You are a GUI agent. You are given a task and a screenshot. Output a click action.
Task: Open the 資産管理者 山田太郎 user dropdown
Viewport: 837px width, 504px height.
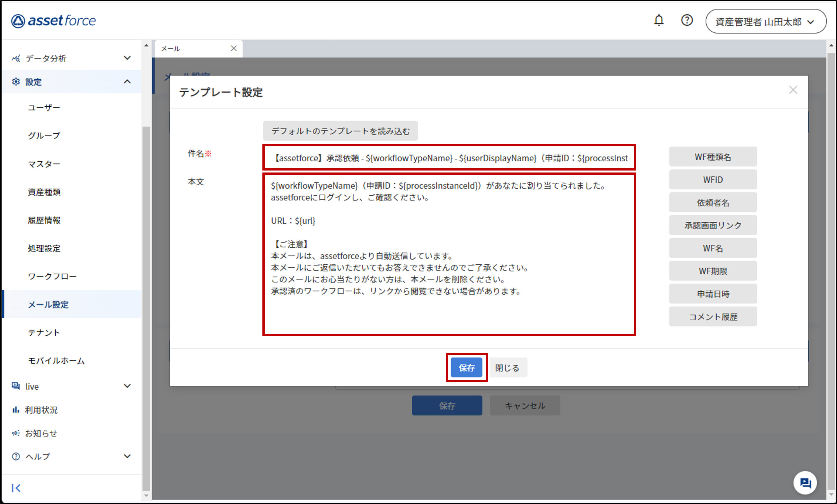(766, 22)
